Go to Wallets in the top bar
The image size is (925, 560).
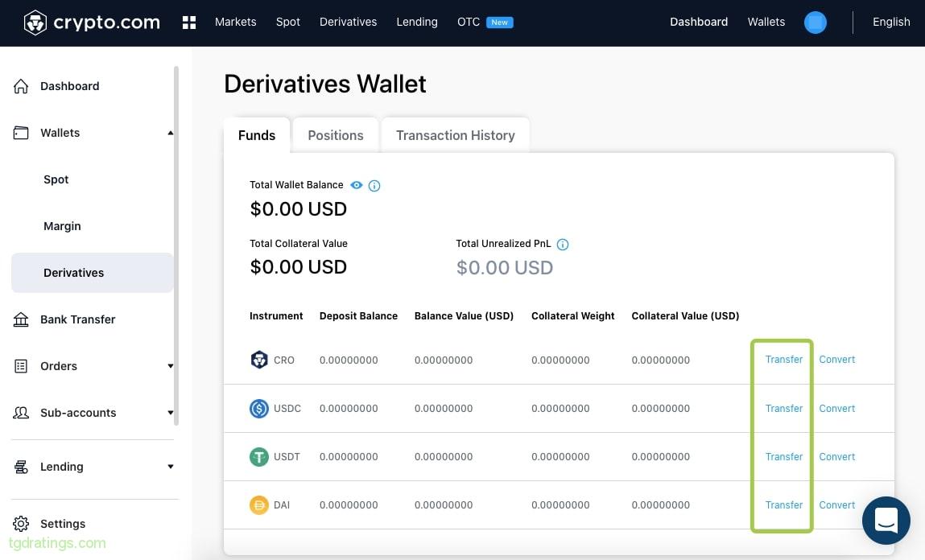pos(766,22)
